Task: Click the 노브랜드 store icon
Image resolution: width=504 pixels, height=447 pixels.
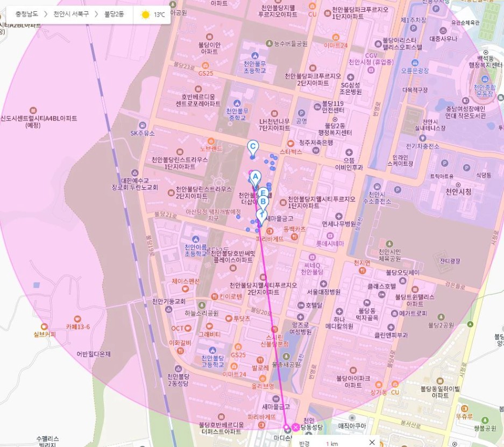Action: point(211,141)
